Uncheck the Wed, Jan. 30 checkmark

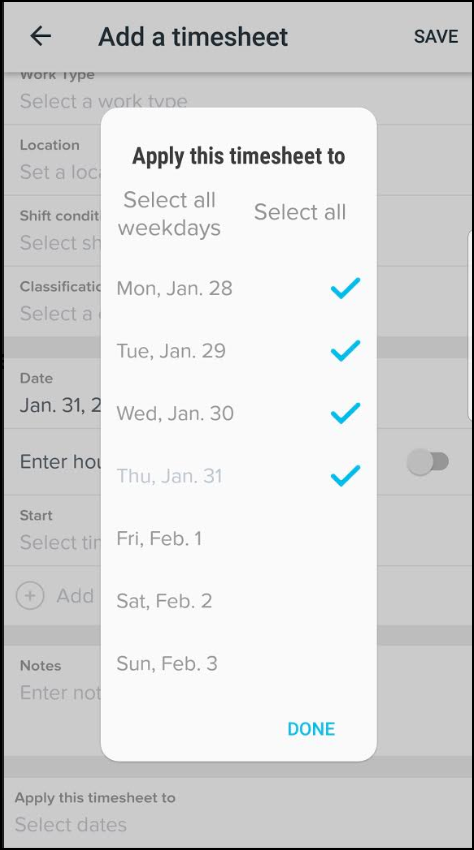[x=345, y=413]
